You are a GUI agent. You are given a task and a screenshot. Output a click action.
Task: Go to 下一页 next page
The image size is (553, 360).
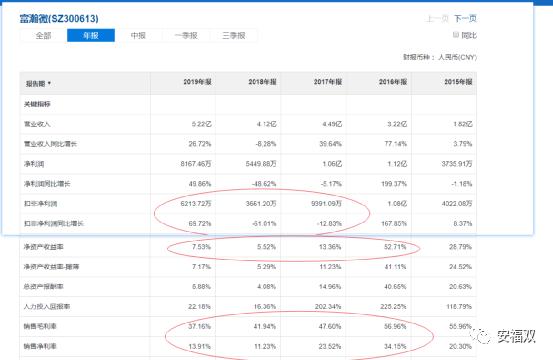[465, 19]
